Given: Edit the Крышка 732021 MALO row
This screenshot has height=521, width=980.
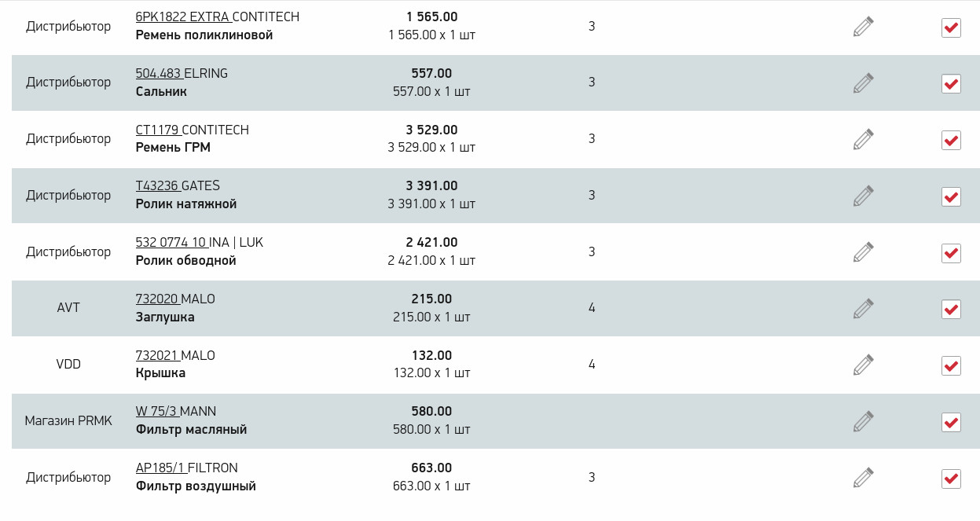Looking at the screenshot, I should pyautogui.click(x=863, y=365).
